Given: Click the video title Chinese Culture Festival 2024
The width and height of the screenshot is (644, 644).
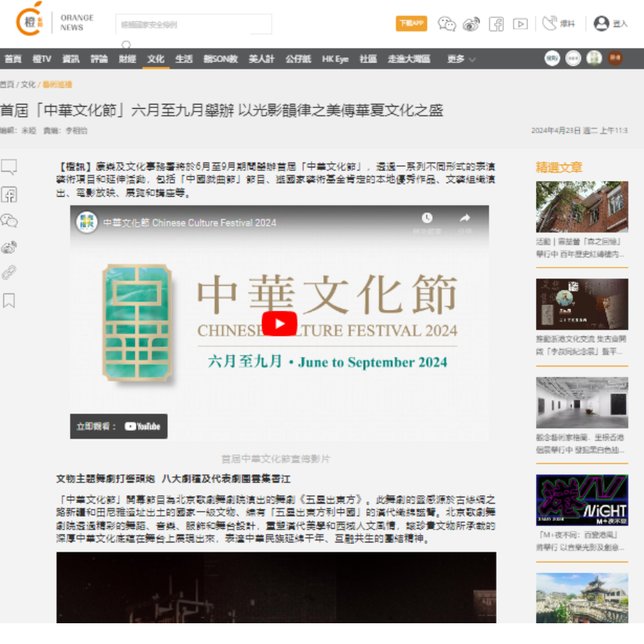Looking at the screenshot, I should pyautogui.click(x=190, y=223).
